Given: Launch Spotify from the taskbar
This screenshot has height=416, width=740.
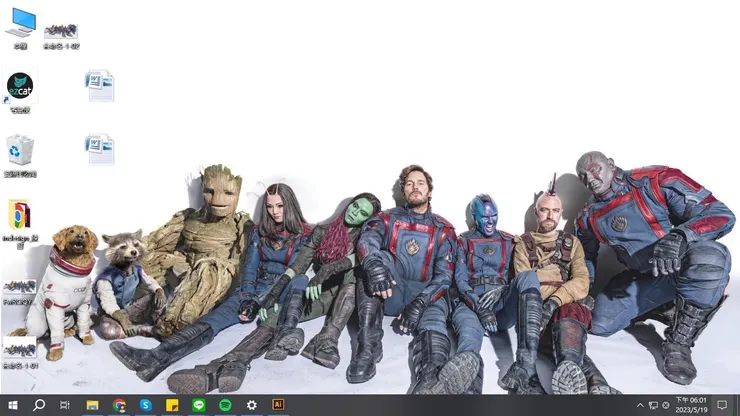Looking at the screenshot, I should [225, 405].
